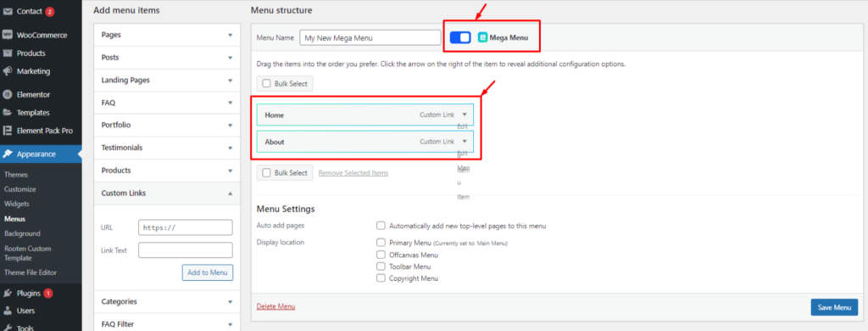Click Remove Selected Items link
Image resolution: width=868 pixels, height=331 pixels.
[353, 173]
